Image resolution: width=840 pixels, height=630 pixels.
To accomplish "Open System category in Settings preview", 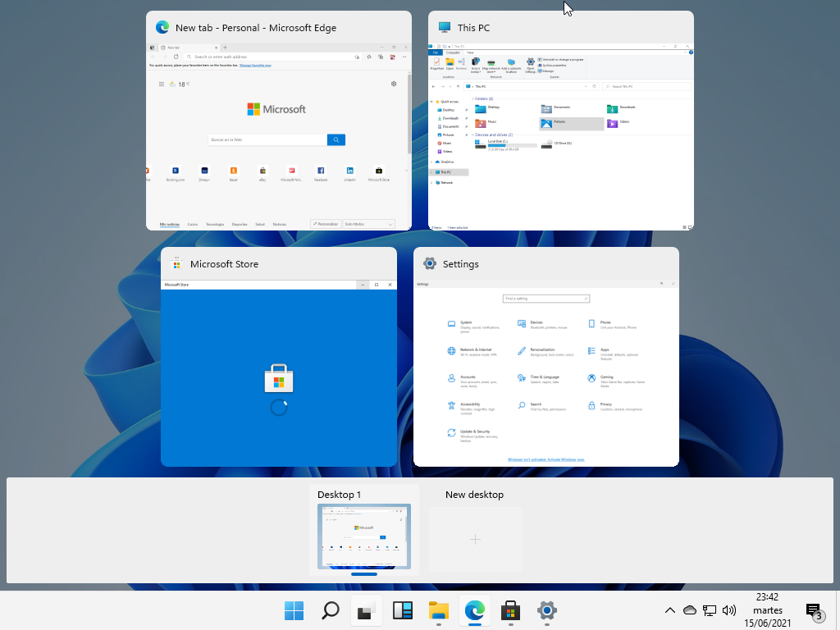I will point(473,326).
